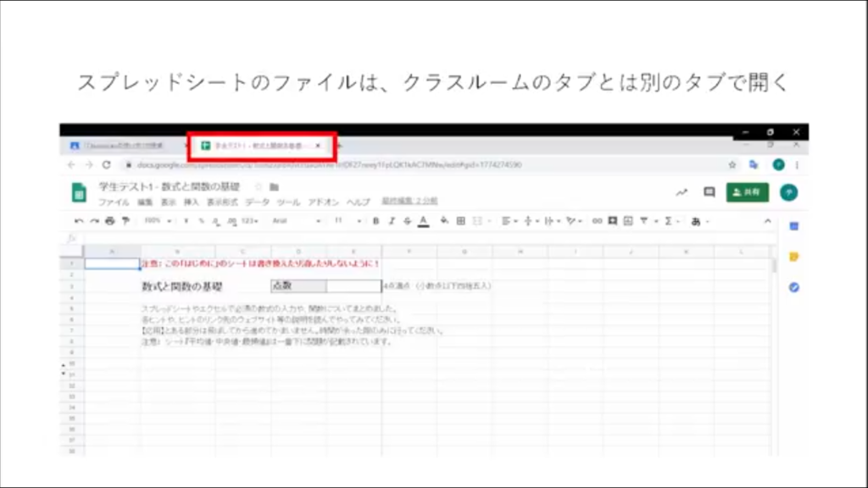The height and width of the screenshot is (488, 868).
Task: Select the Paint format tool
Action: click(x=126, y=221)
